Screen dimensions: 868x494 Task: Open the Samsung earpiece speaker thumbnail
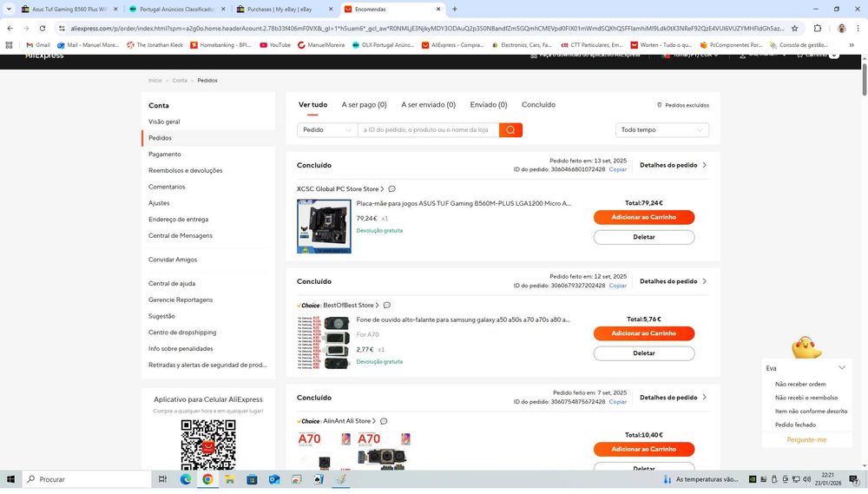coord(324,342)
